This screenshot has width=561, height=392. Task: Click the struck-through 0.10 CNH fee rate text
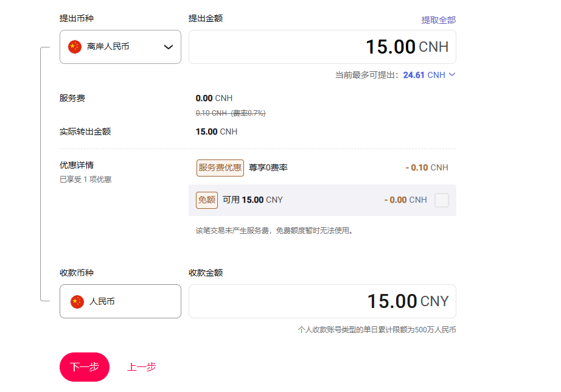coord(231,113)
